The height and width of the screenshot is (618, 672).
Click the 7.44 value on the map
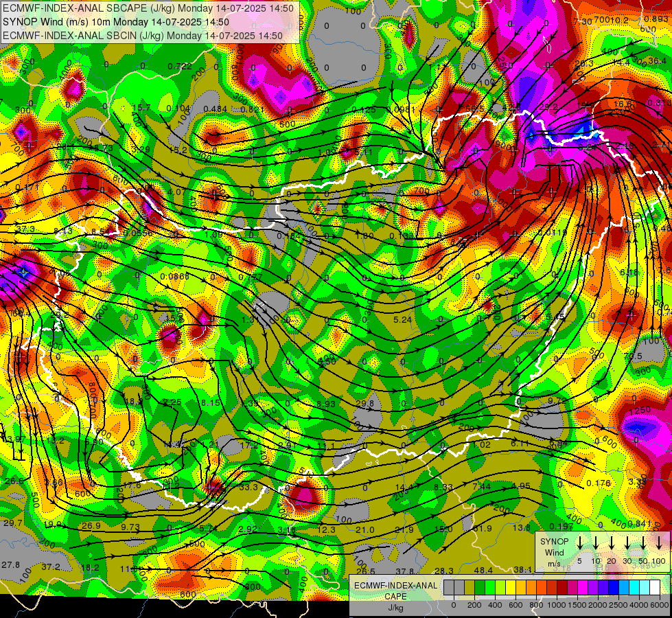click(x=482, y=486)
